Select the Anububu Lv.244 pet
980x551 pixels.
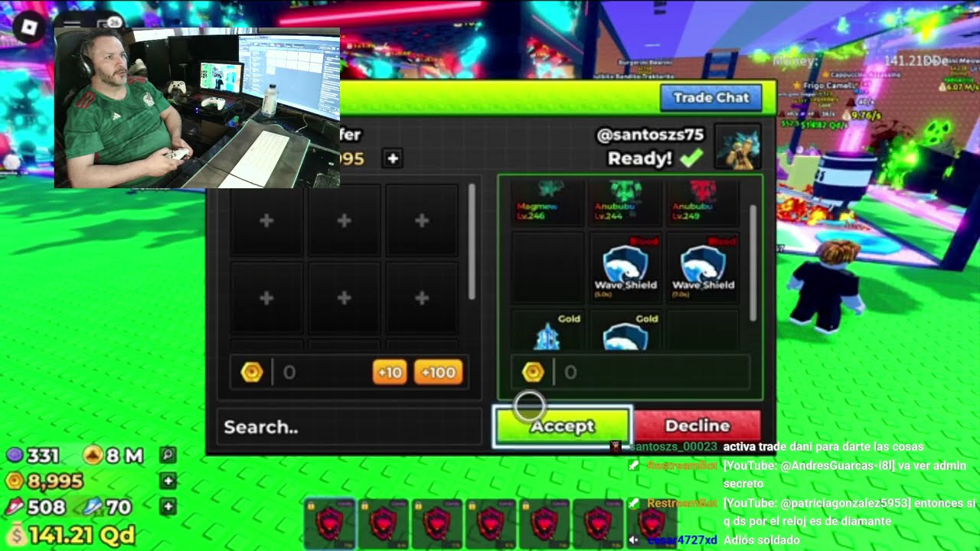626,203
